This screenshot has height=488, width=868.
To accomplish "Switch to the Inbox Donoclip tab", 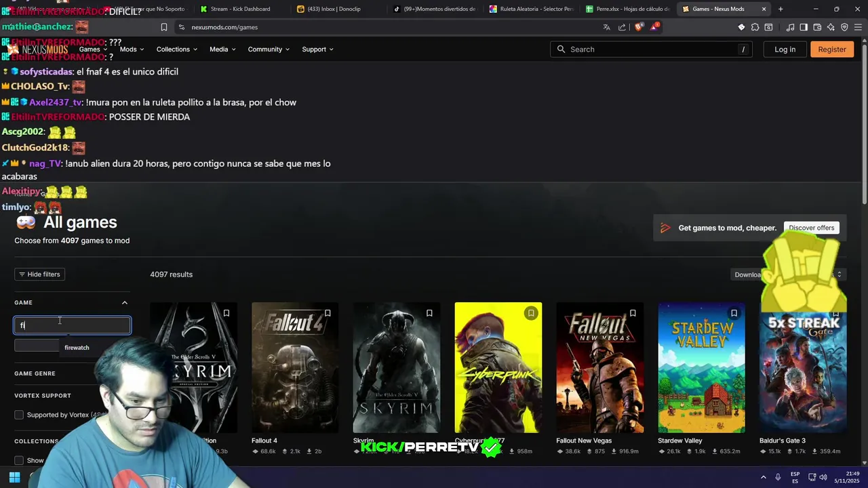I will (338, 9).
